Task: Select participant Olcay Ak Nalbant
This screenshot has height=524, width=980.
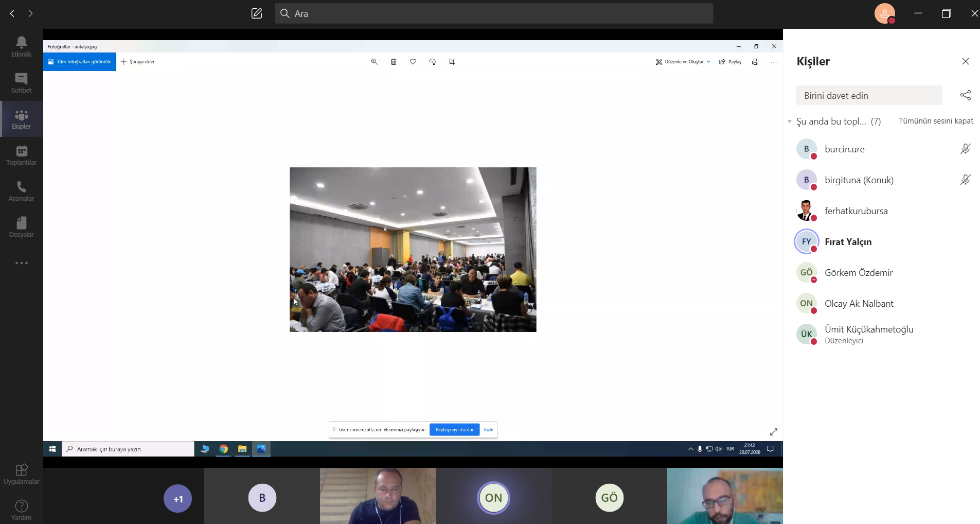Action: tap(882, 303)
